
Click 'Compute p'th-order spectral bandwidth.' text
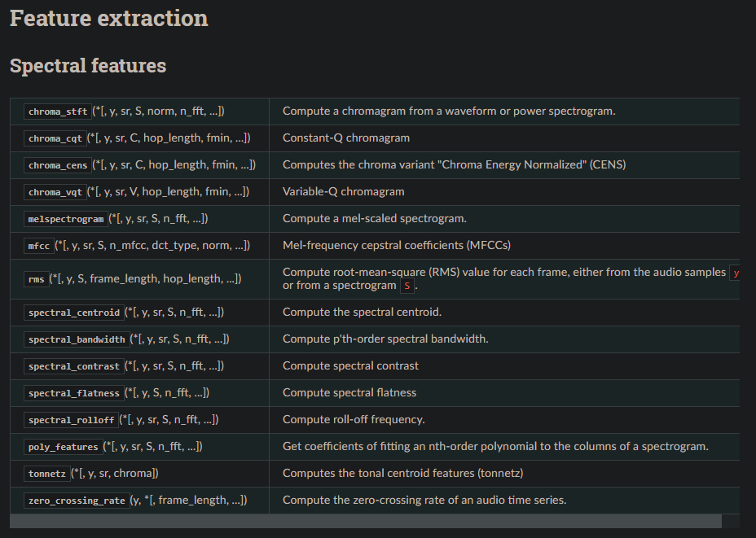pyautogui.click(x=385, y=339)
